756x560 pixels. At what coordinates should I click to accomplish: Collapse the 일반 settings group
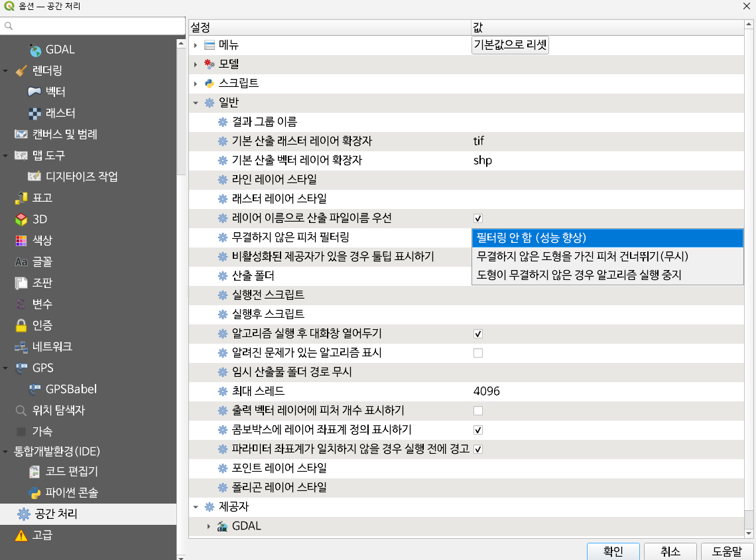coord(195,103)
